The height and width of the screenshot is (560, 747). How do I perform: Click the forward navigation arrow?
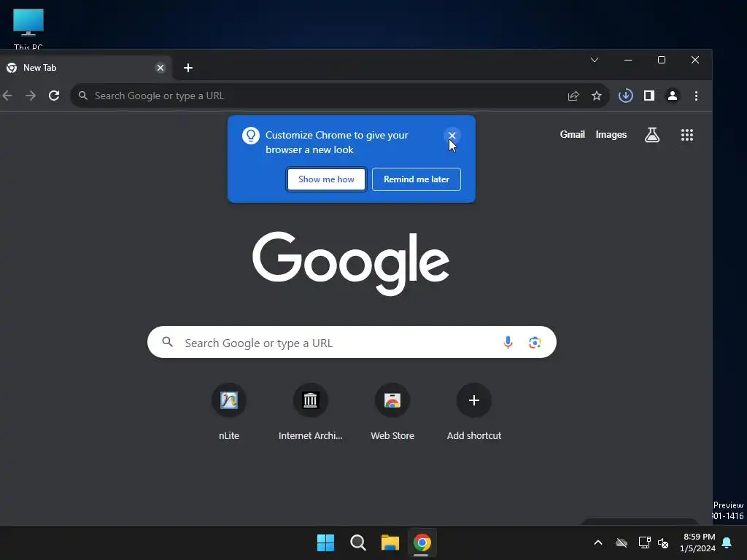coord(31,96)
